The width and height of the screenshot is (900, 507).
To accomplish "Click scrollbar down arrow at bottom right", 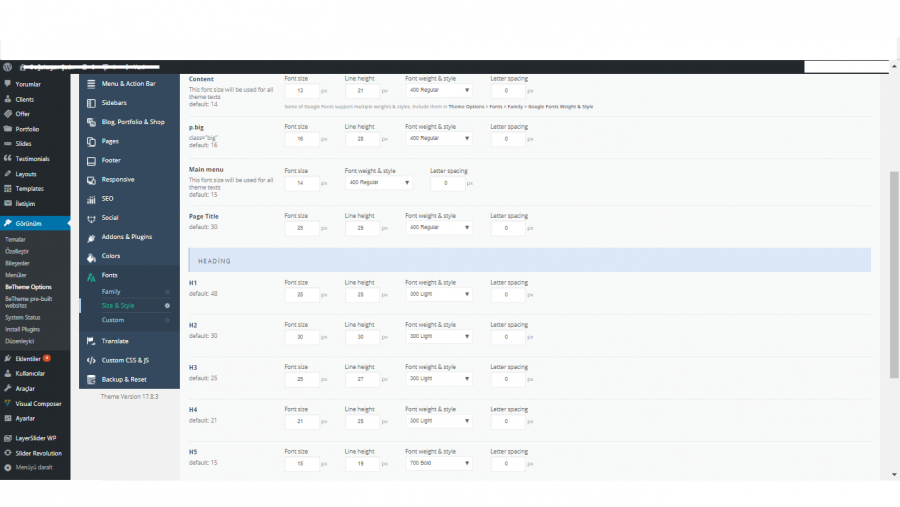I will (x=894, y=475).
